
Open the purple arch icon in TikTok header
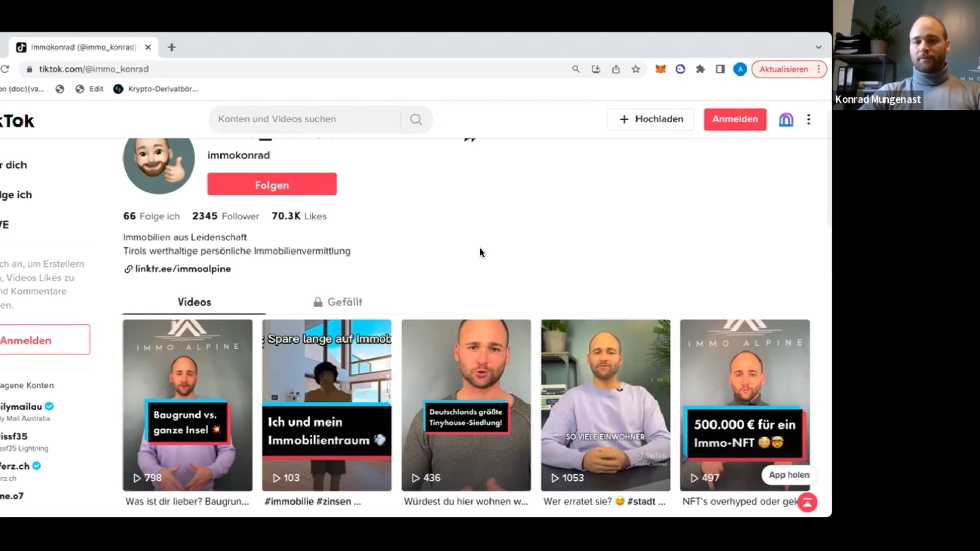pos(786,119)
